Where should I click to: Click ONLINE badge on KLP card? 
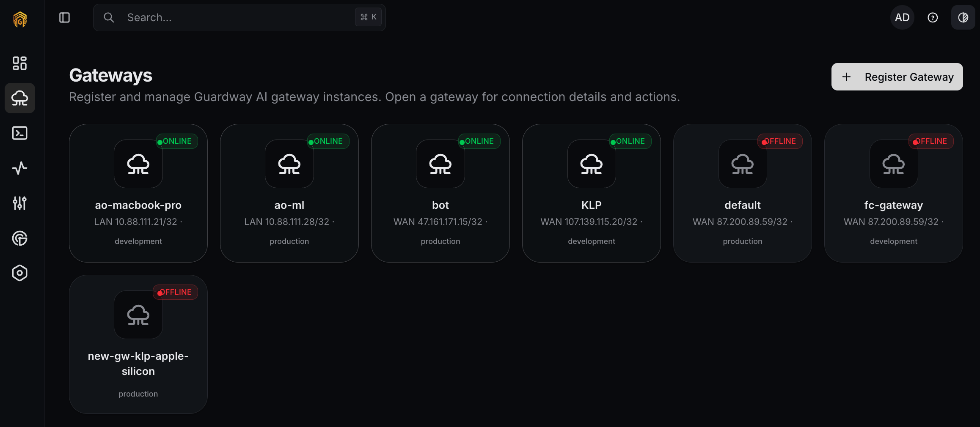coord(630,141)
